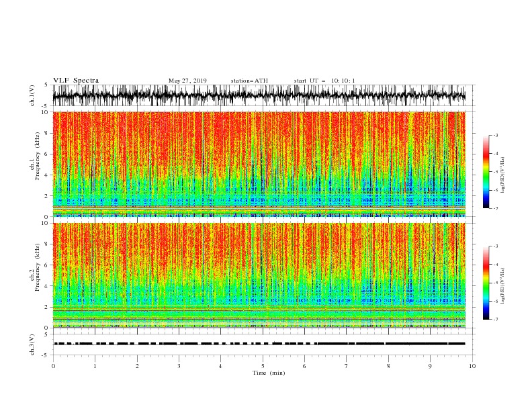Click the '-3' tick on upper colorbar

coord(495,135)
